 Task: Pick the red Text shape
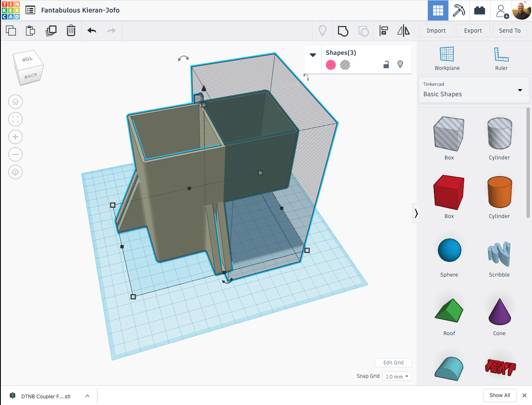click(x=500, y=367)
